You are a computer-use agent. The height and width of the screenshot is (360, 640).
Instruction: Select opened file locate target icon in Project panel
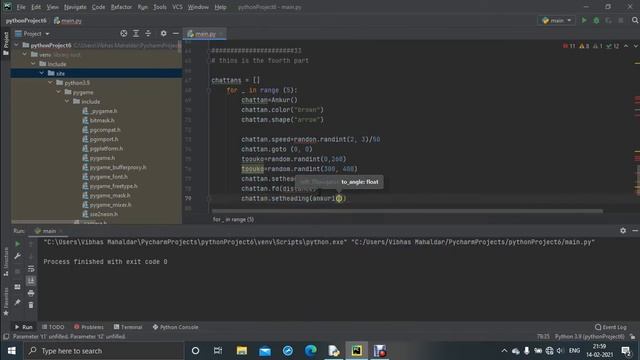coord(124,33)
